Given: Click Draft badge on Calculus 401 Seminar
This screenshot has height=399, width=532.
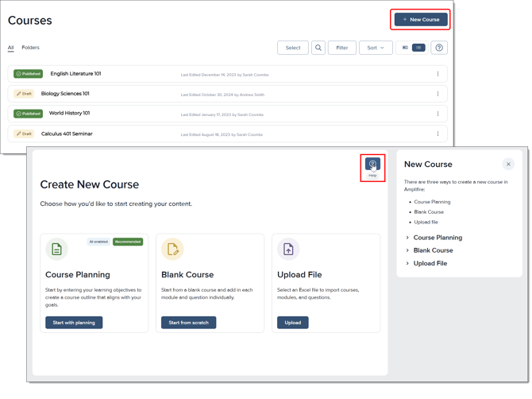Looking at the screenshot, I should [24, 134].
